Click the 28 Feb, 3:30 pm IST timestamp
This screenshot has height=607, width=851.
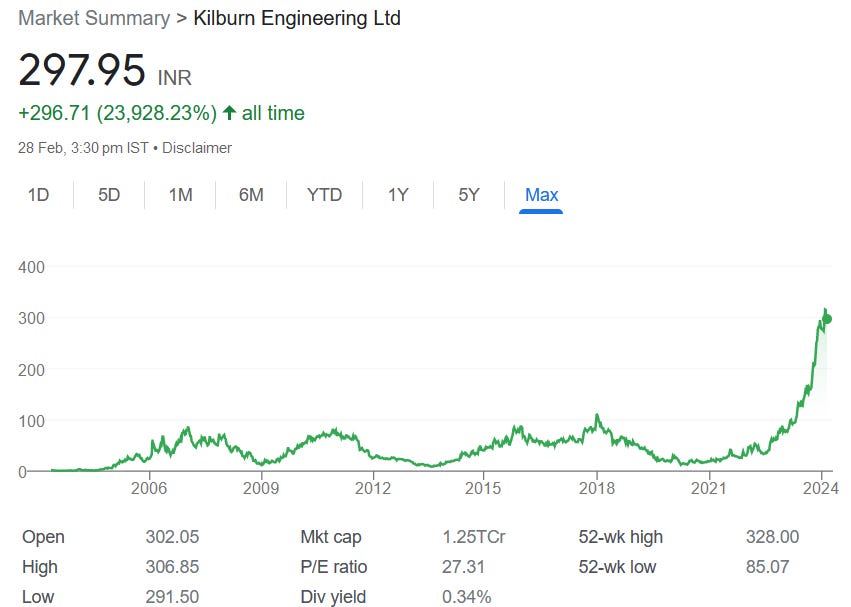coord(83,148)
